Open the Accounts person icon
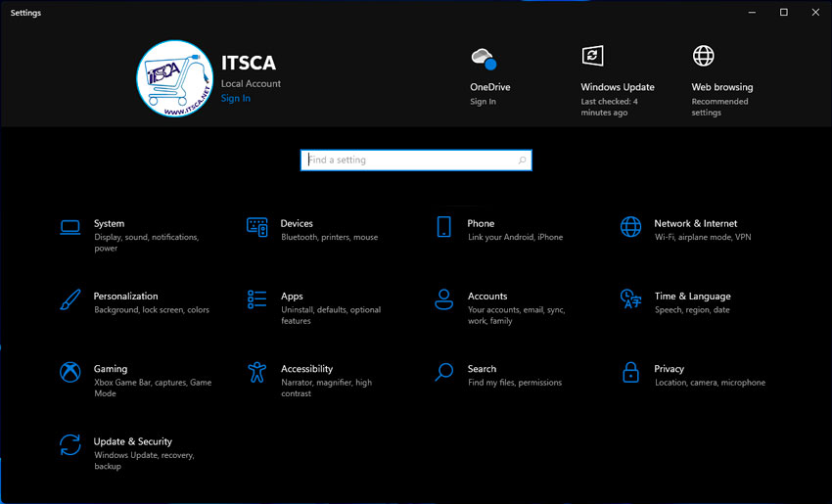Viewport: 832px width, 504px height. (x=443, y=299)
